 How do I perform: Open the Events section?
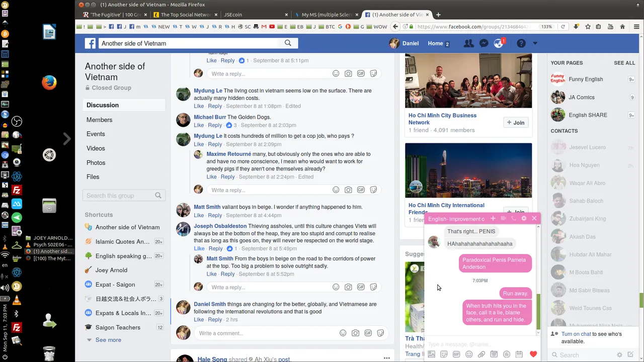tap(96, 134)
